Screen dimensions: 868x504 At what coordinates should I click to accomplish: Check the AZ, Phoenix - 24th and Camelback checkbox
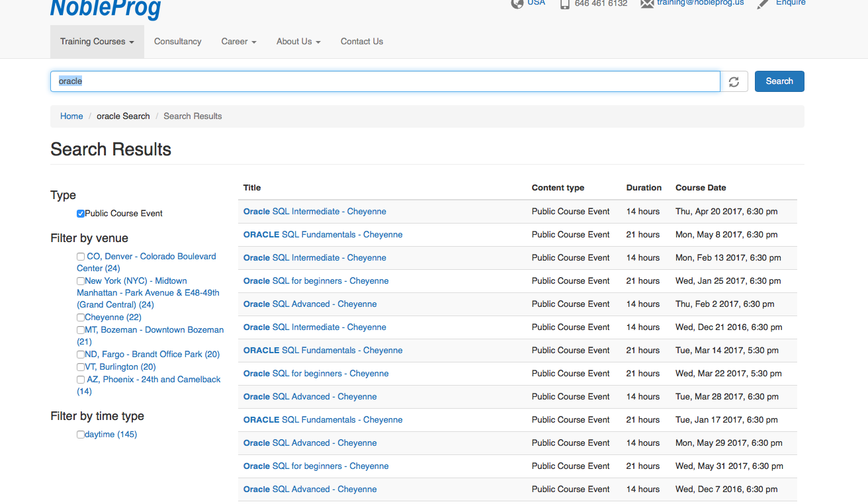pyautogui.click(x=81, y=380)
